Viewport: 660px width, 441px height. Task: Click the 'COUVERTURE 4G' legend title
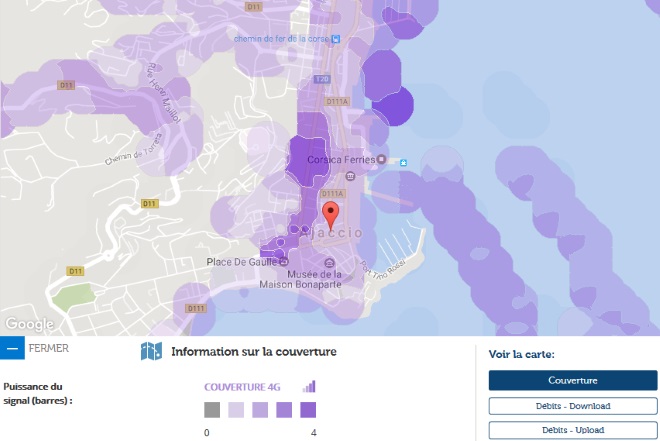[242, 387]
